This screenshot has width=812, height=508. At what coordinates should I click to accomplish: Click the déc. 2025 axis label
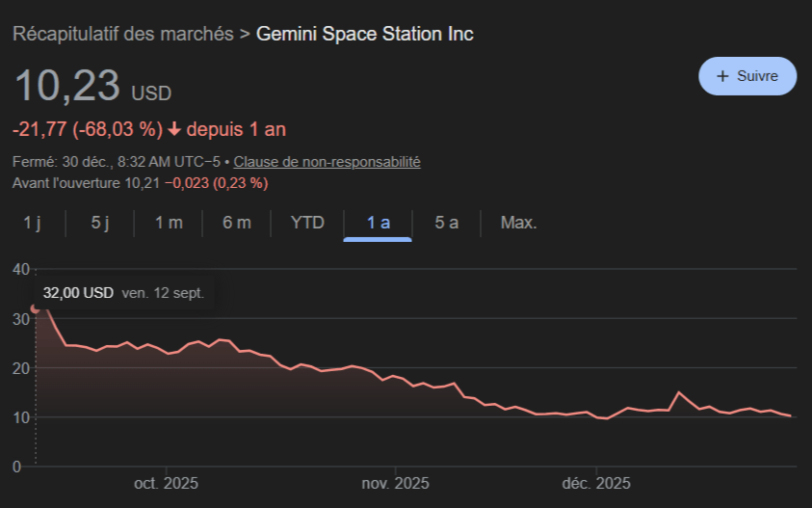596,484
